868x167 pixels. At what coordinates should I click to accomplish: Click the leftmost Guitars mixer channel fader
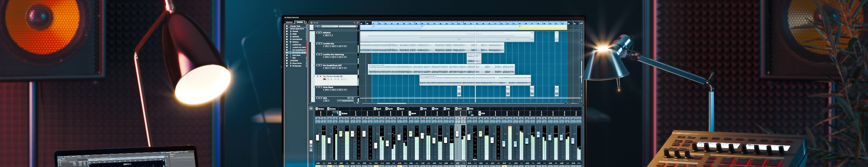(318, 138)
